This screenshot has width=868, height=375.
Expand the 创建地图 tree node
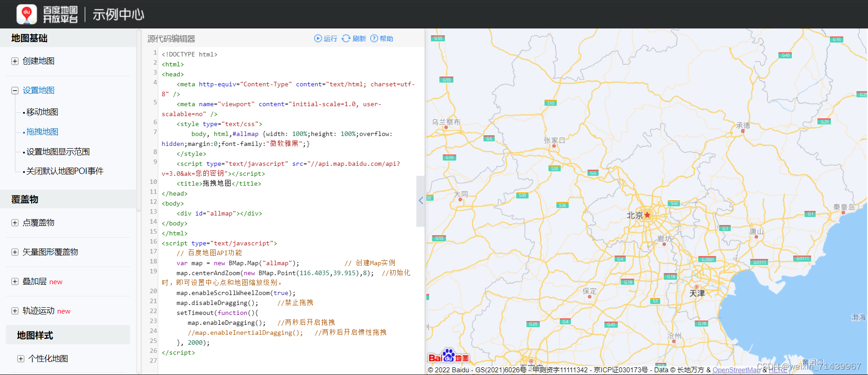[15, 61]
